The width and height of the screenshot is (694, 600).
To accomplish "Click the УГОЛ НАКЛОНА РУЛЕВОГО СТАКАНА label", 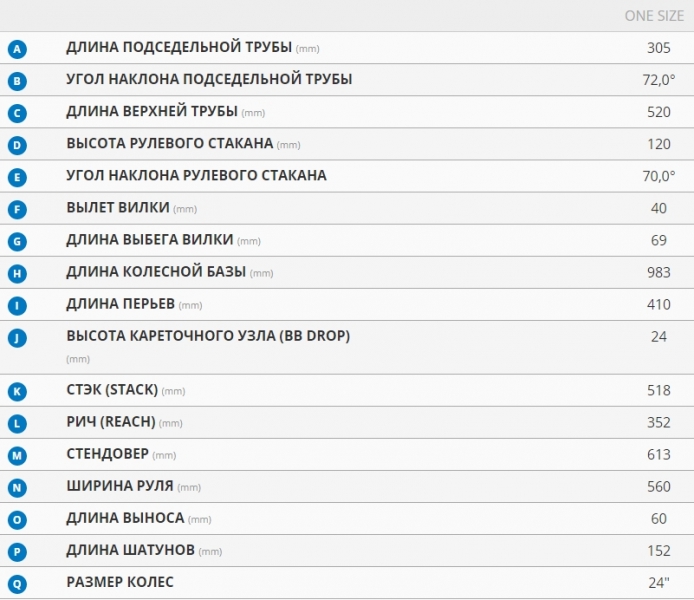I will (x=197, y=176).
